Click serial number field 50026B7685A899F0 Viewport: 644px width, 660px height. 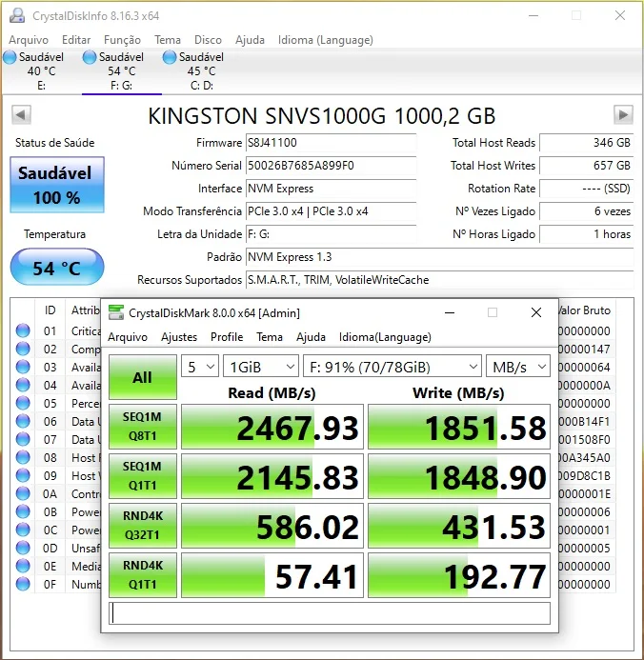click(x=331, y=166)
